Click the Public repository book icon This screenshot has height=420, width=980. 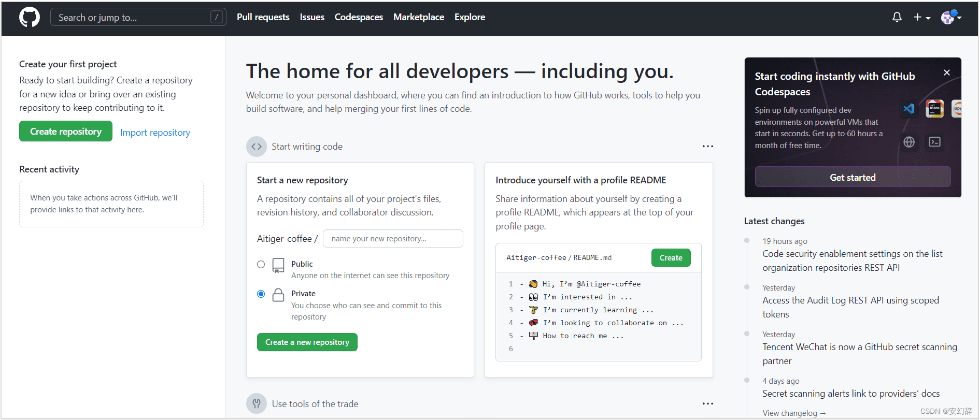pos(278,265)
